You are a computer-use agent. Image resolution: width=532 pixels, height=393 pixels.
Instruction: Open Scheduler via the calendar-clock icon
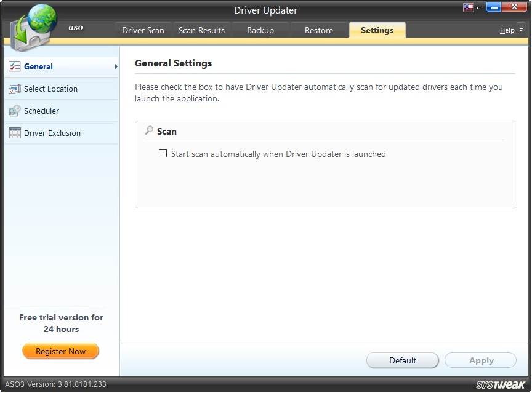14,111
